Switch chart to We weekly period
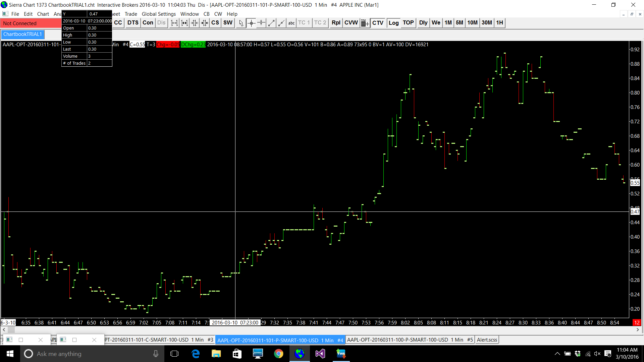Viewport: 644px width, 362px height. [436, 23]
